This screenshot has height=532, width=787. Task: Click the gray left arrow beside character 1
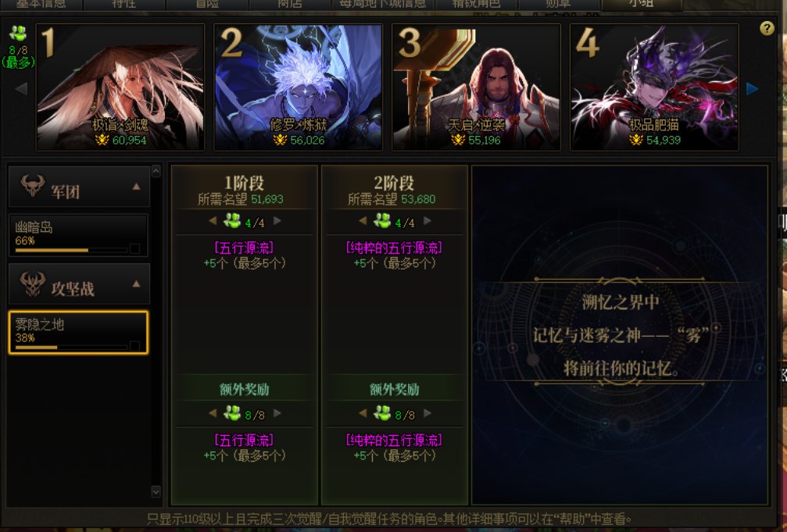tap(21, 89)
